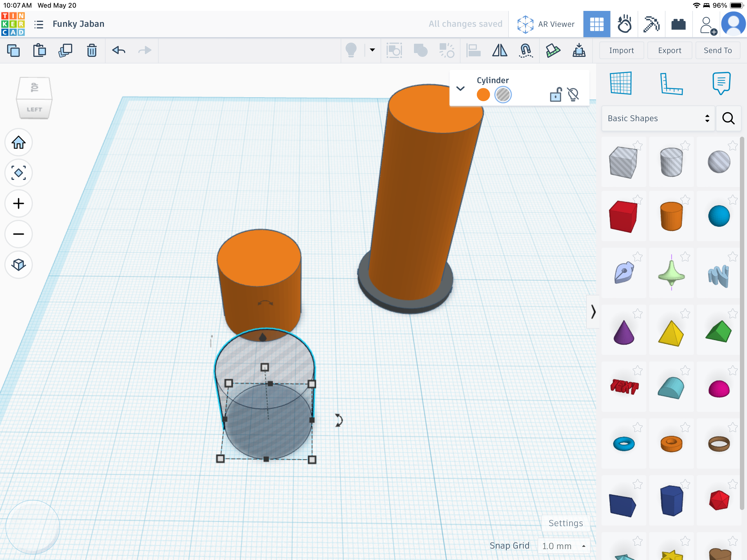Switch to Bricks view
The image size is (747, 560).
[x=679, y=24]
